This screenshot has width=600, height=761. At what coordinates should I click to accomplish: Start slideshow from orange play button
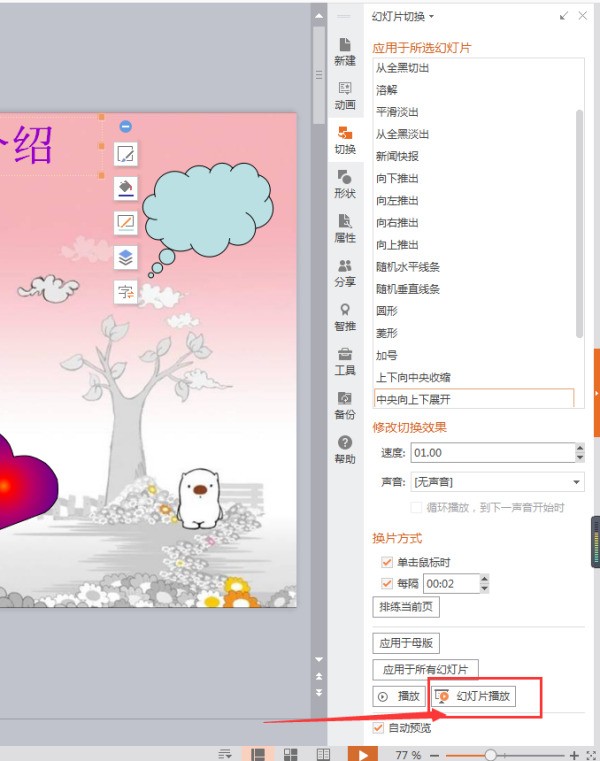point(362,754)
